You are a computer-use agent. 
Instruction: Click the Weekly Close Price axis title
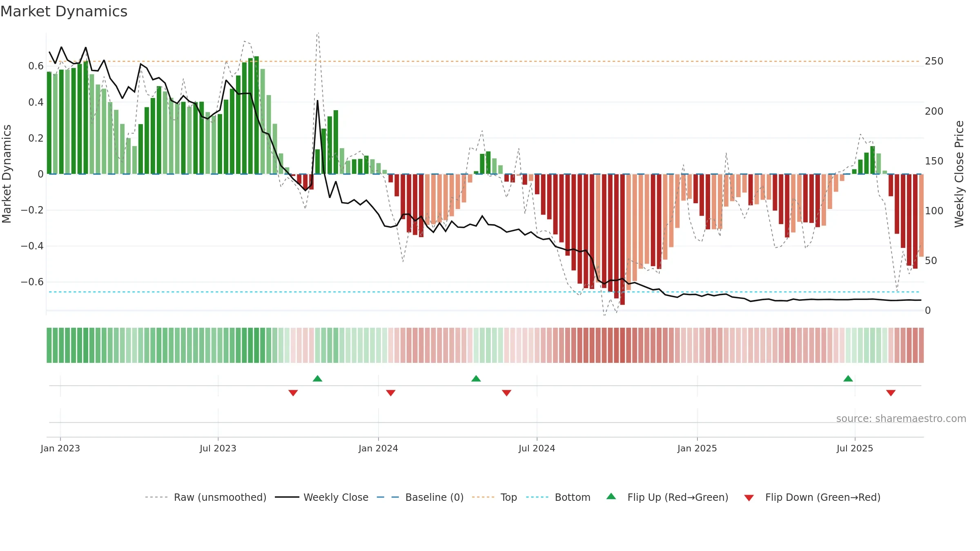[959, 174]
